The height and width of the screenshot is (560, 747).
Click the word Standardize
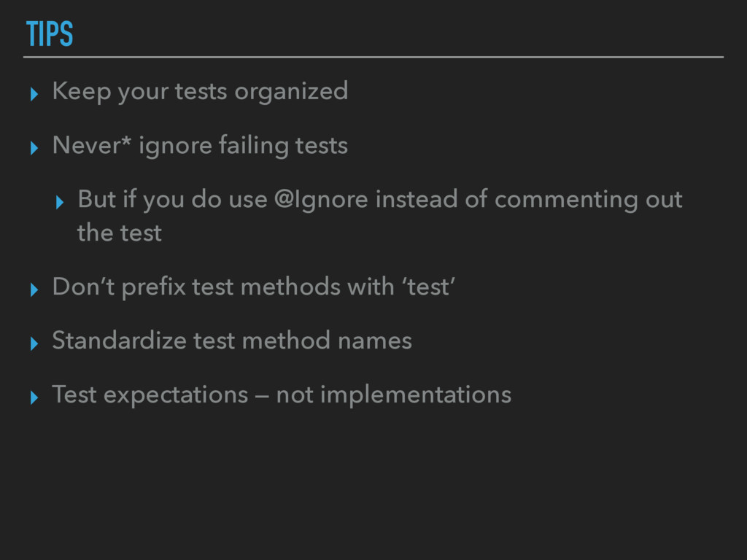(x=119, y=341)
